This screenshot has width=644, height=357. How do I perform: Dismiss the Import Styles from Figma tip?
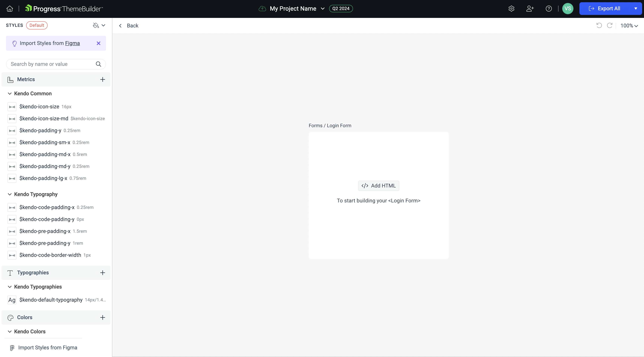[99, 43]
